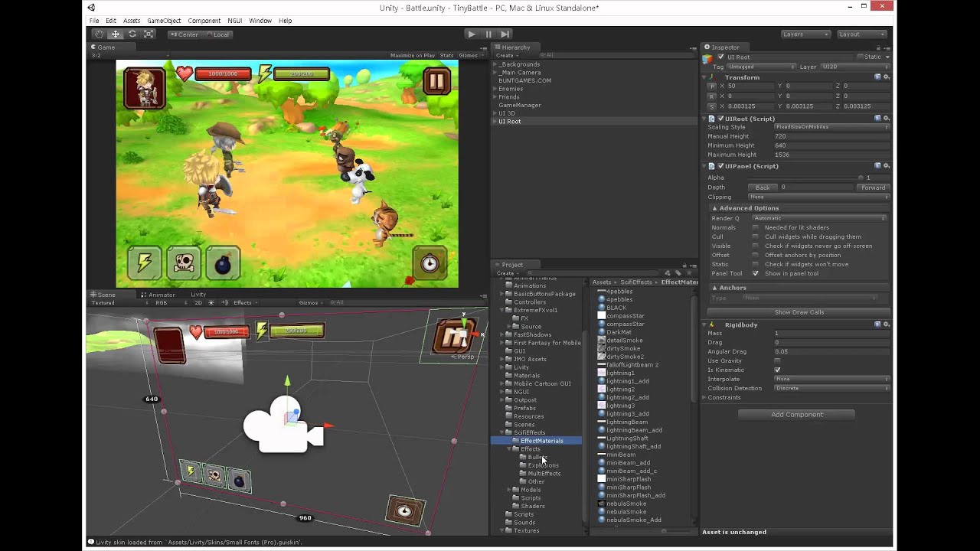Viewport: 980px width, 551px height.
Task: Click the Depth Forward button
Action: tap(873, 187)
